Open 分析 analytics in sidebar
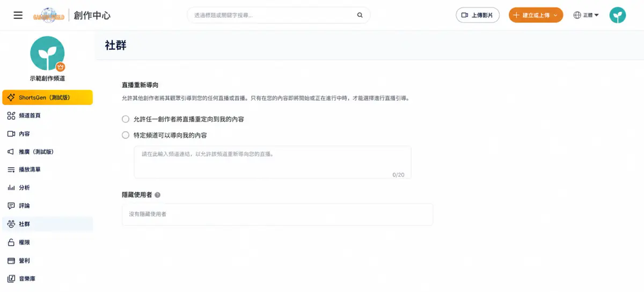The image size is (644, 292). pyautogui.click(x=47, y=188)
